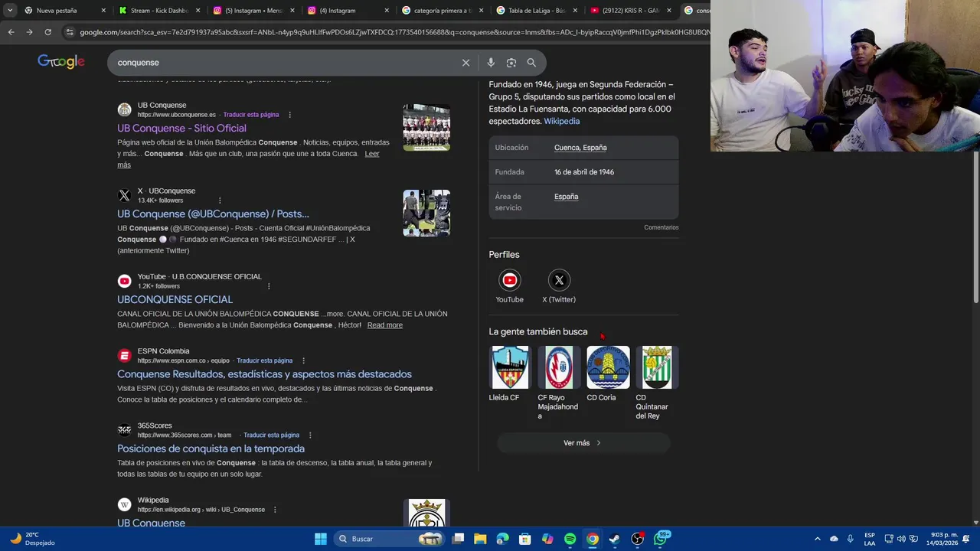Click 'Comentarios' feedback link
980x551 pixels.
pyautogui.click(x=661, y=227)
